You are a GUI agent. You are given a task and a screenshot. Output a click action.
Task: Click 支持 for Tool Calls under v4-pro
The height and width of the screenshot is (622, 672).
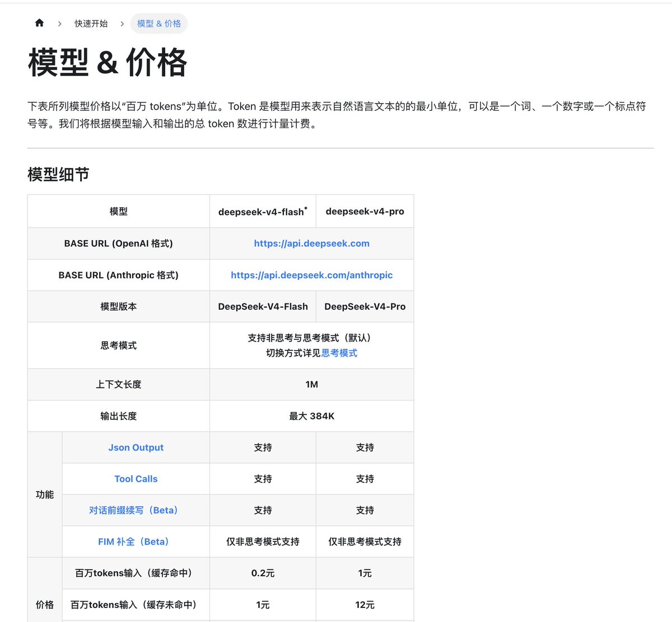point(365,479)
